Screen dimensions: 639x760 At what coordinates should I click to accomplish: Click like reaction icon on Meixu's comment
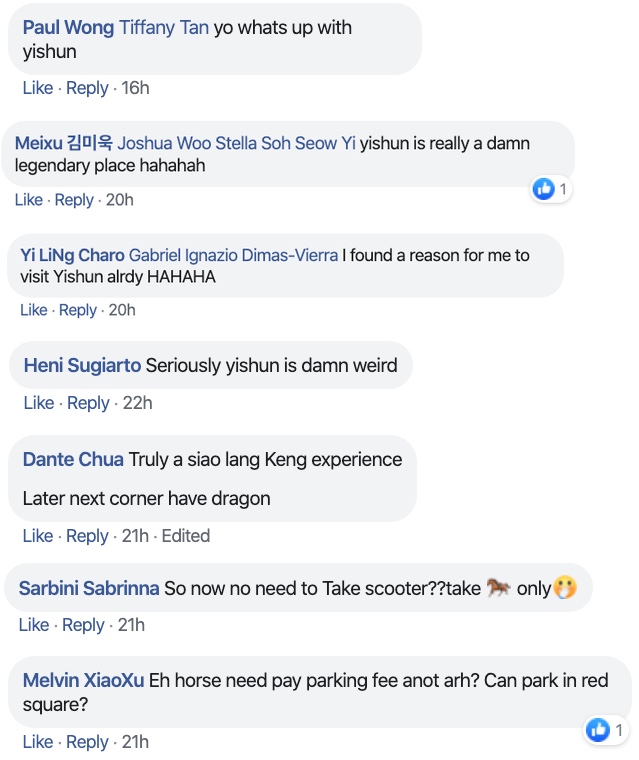pos(544,189)
